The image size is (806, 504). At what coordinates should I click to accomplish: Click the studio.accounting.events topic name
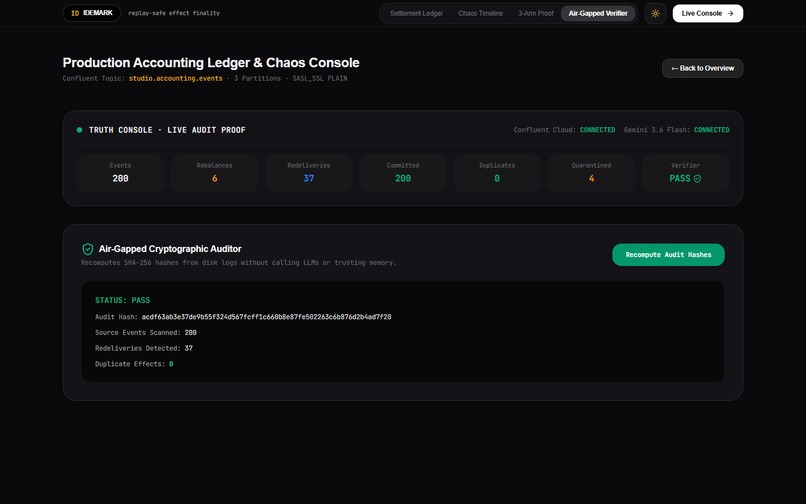pos(176,78)
